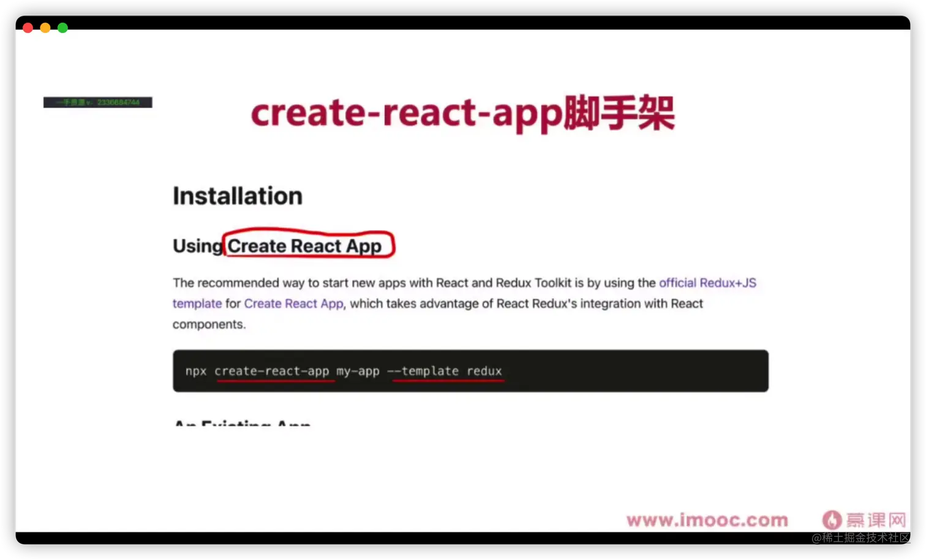Click the word 'Using' in the subheading
The height and width of the screenshot is (560, 926).
pos(198,246)
